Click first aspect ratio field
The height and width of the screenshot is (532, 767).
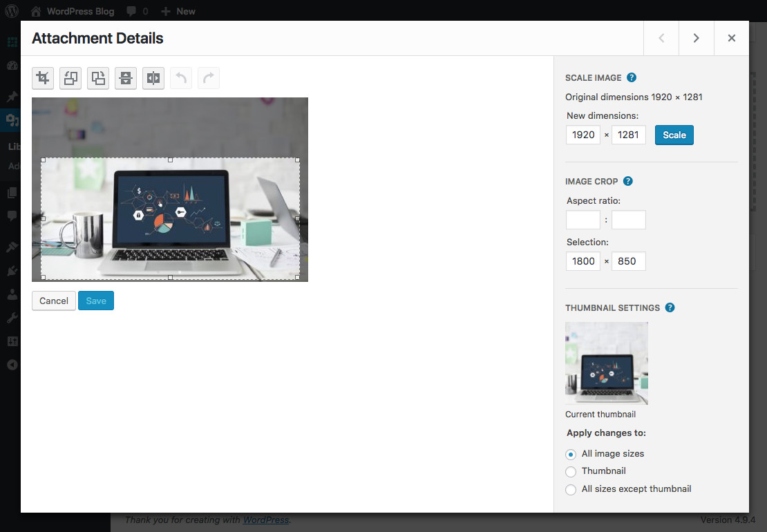coord(583,220)
